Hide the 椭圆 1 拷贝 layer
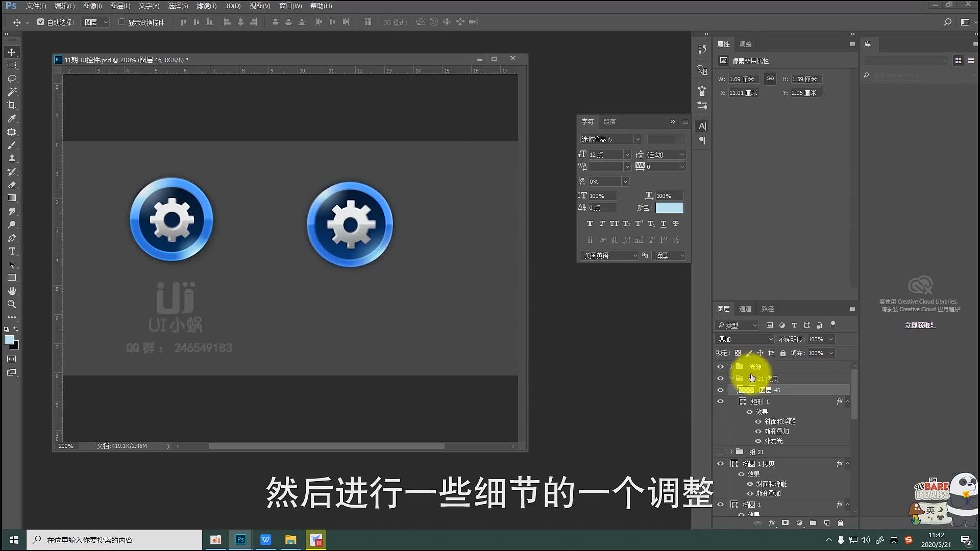Image resolution: width=980 pixels, height=551 pixels. (720, 464)
